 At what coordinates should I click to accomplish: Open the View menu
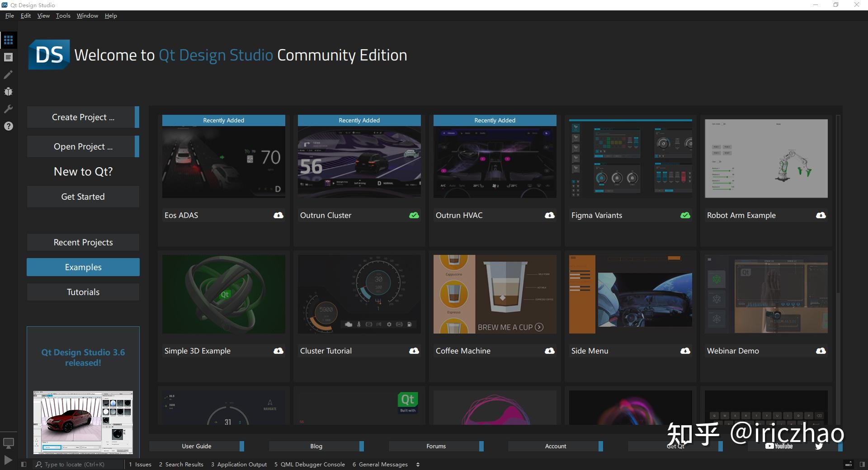[43, 15]
